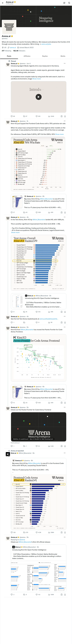Open the arena.ai/jobs link in bio
Image resolution: width=72 pixels, height=644 pixels.
pos(46,44)
